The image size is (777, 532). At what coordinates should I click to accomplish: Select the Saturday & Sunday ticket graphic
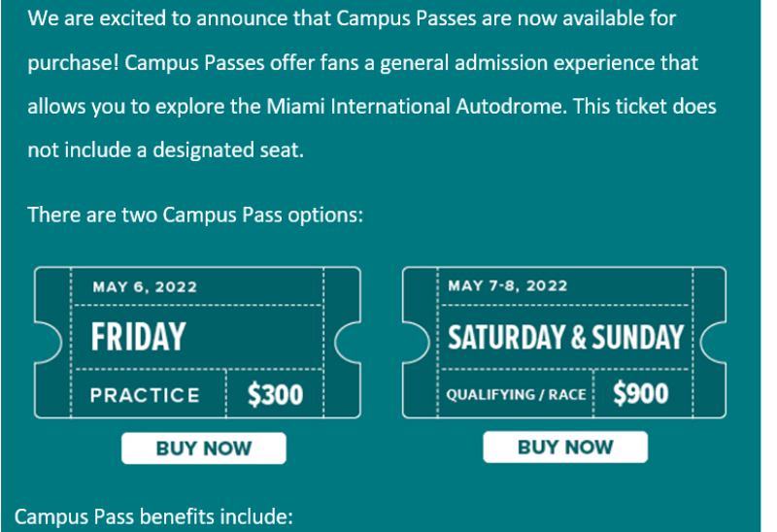(564, 343)
